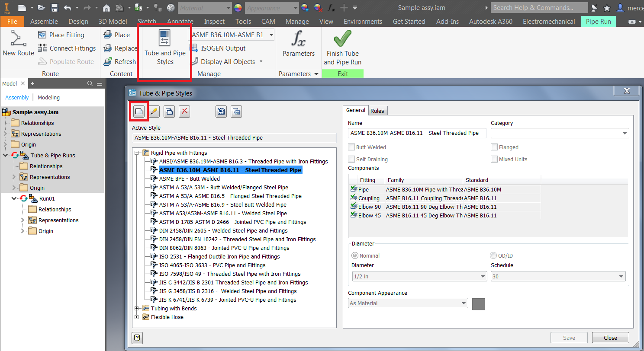Check the Mixed Units option

494,159
